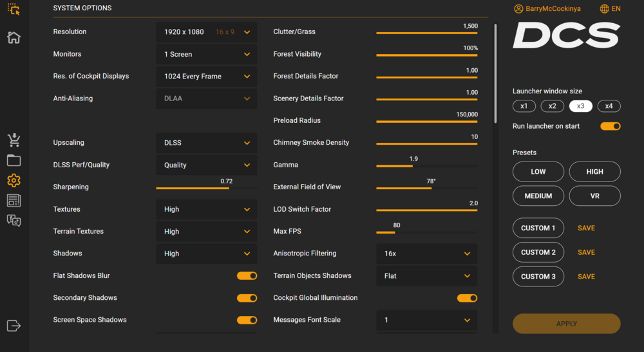Open the Anisotropic Filtering dropdown
644x352 pixels.
click(x=426, y=254)
